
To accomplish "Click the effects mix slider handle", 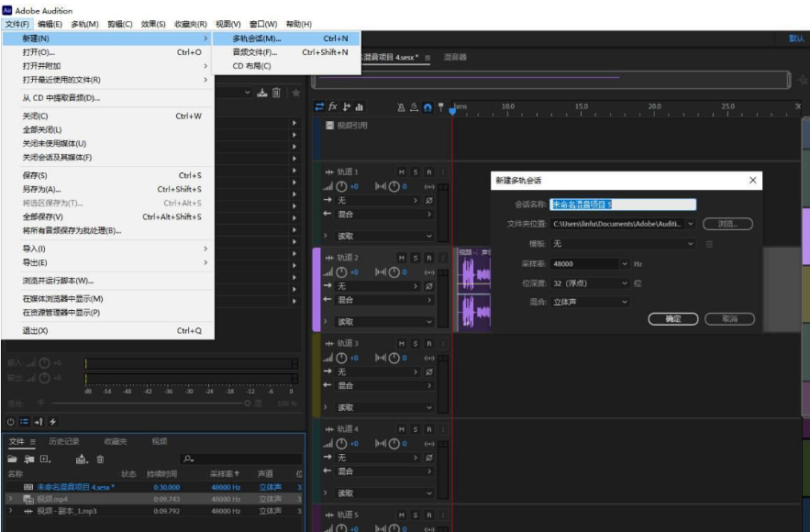I will click(248, 403).
